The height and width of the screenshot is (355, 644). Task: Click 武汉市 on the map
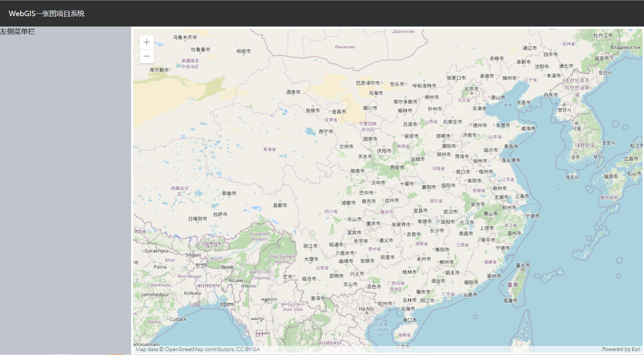[450, 212]
